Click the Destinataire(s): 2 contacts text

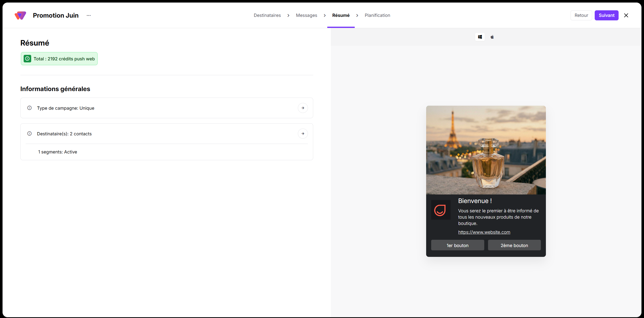pyautogui.click(x=64, y=134)
